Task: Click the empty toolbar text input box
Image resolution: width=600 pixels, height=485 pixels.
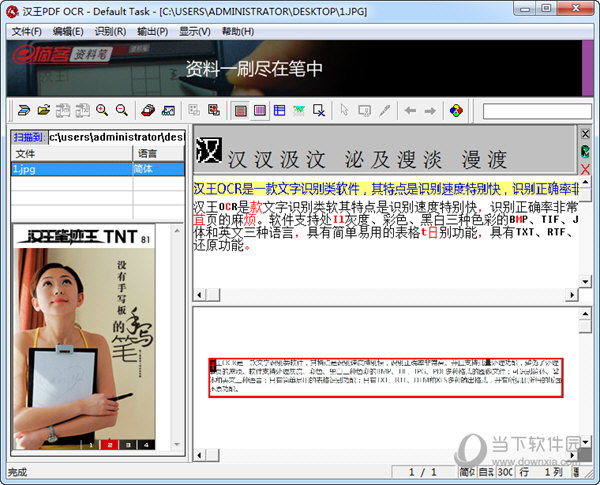Action: 537,111
